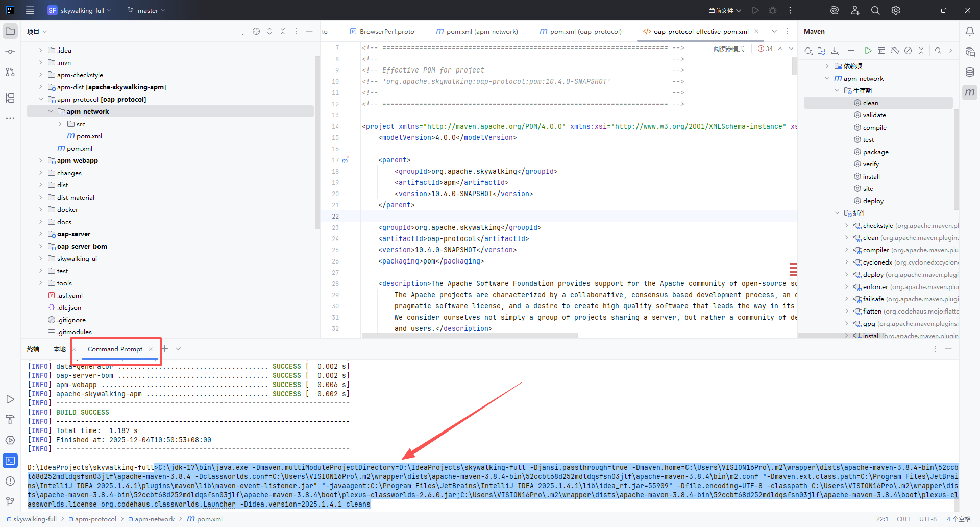Click select opened file target icon
This screenshot has width=980, height=527.
[x=256, y=31]
